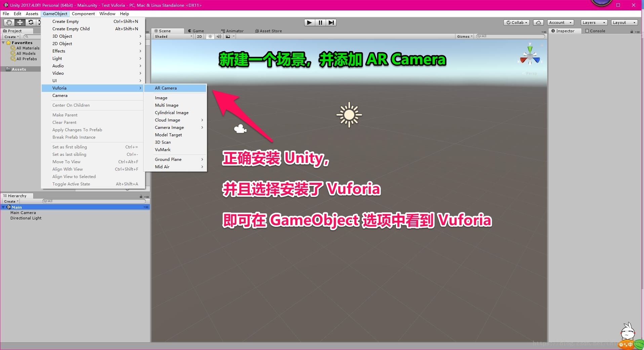This screenshot has height=350, width=644.
Task: Toggle scene lighting sun icon
Action: coord(210,36)
